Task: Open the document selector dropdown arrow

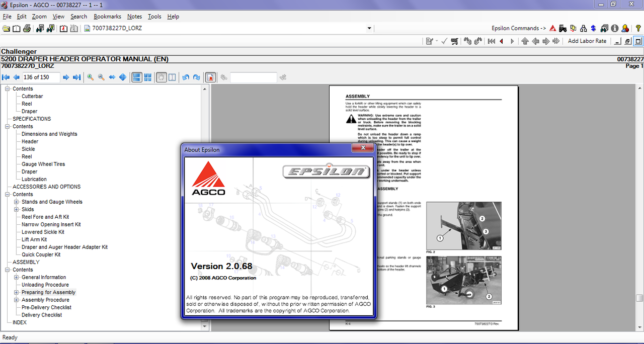Action: click(x=369, y=28)
